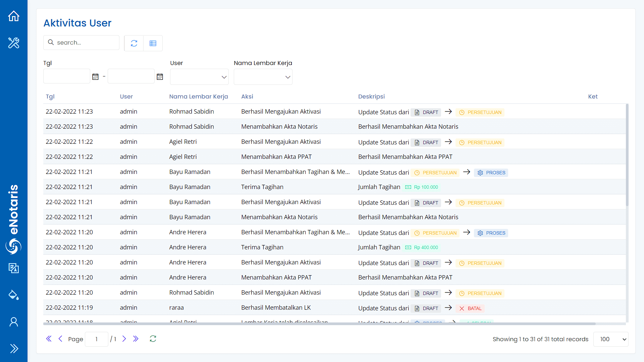Viewport: 644px width, 362px height.
Task: Click DRAFT badge in raraa row
Action: 426,308
